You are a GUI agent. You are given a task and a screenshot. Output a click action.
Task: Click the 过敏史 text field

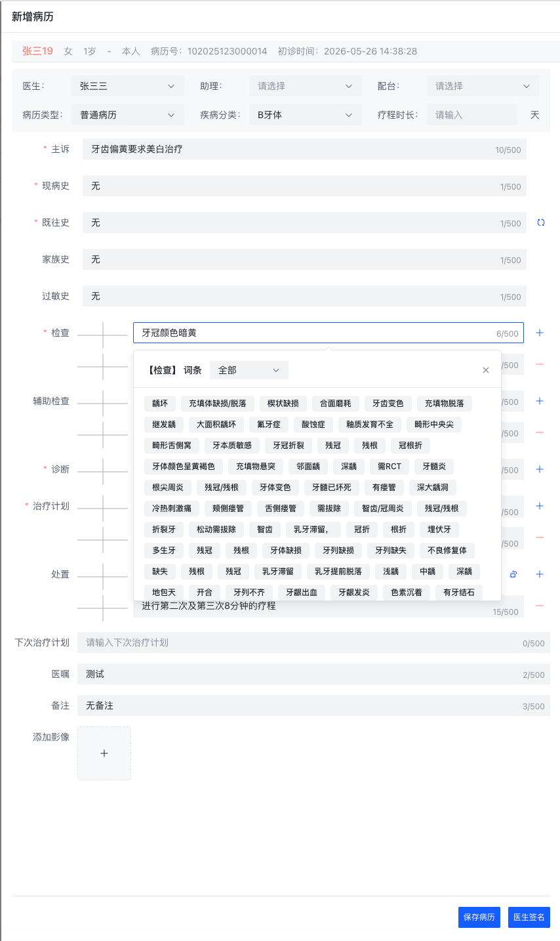click(x=304, y=296)
